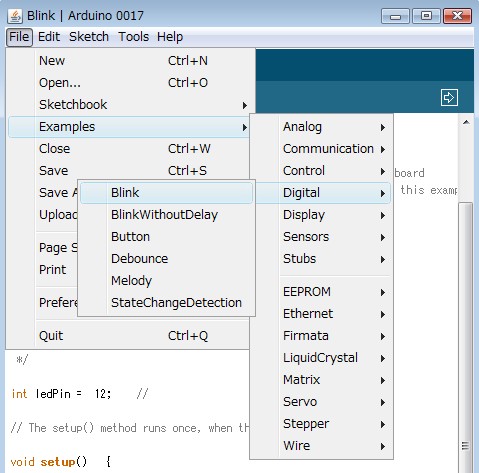Click the 'void setup()' code line

pyautogui.click(x=61, y=462)
